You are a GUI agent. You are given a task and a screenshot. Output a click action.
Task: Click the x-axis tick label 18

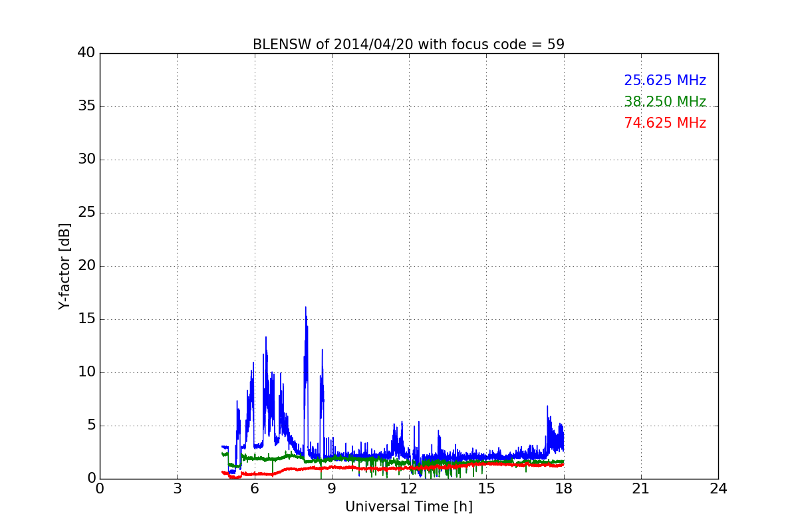[x=563, y=489]
